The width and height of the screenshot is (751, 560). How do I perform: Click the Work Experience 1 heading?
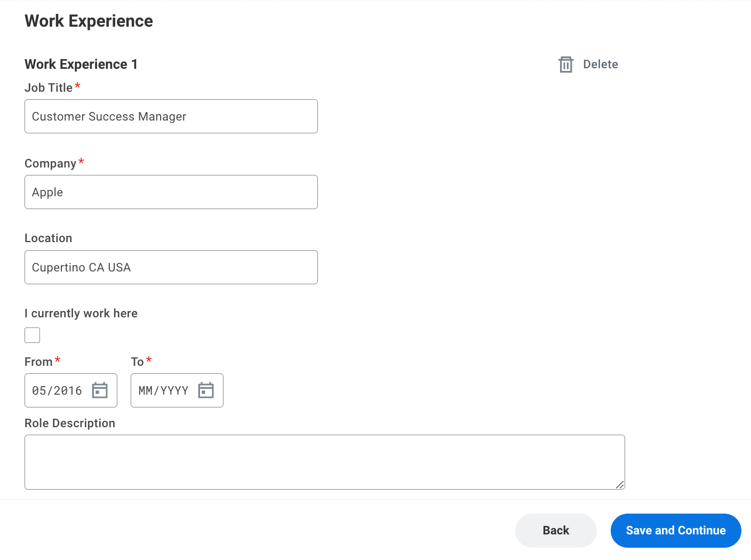(x=81, y=65)
